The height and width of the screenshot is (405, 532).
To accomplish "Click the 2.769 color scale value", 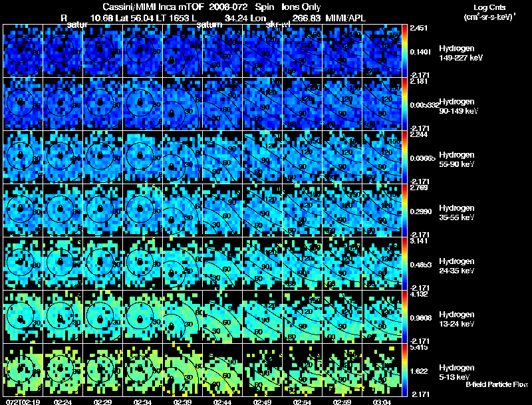I will [419, 188].
